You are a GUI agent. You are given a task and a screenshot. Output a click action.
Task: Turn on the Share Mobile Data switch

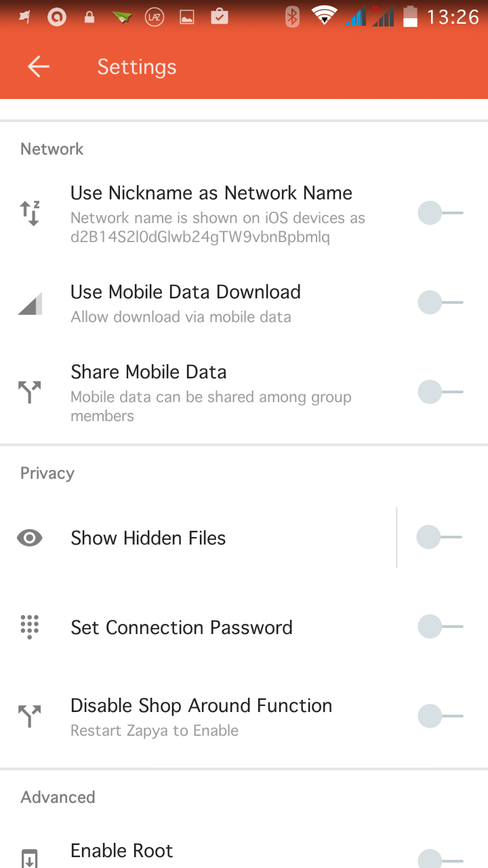point(440,392)
